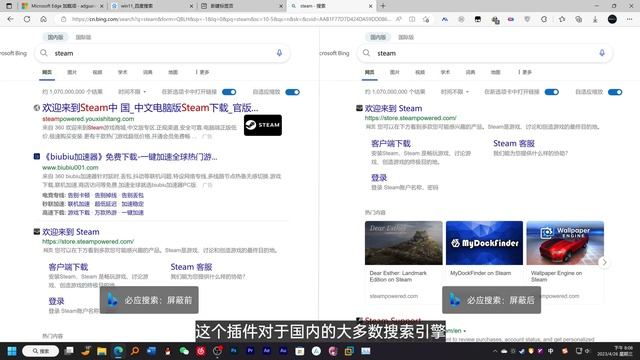This screenshot has width=640, height=360.
Task: Open the Edge collections icon
Action: (578, 19)
